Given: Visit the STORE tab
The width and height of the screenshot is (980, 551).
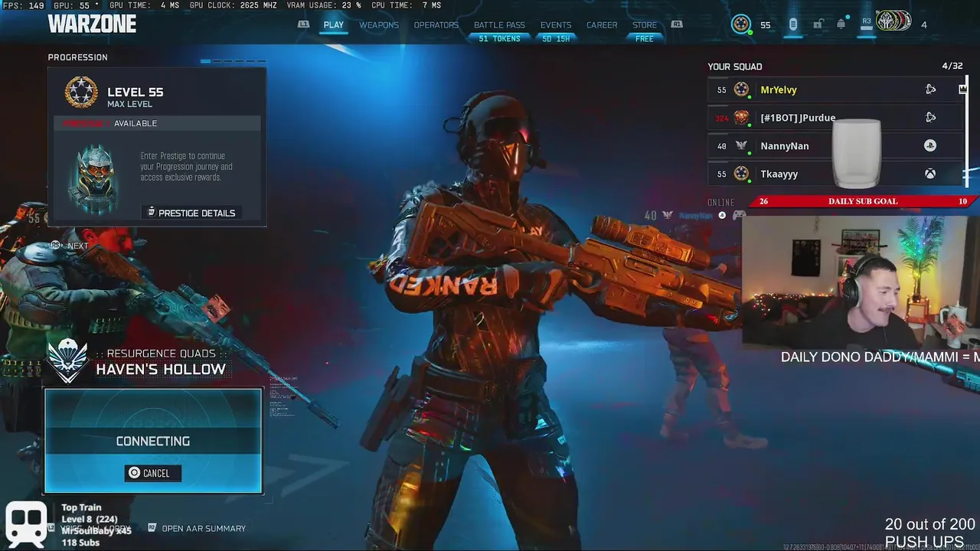Looking at the screenshot, I should tap(645, 24).
